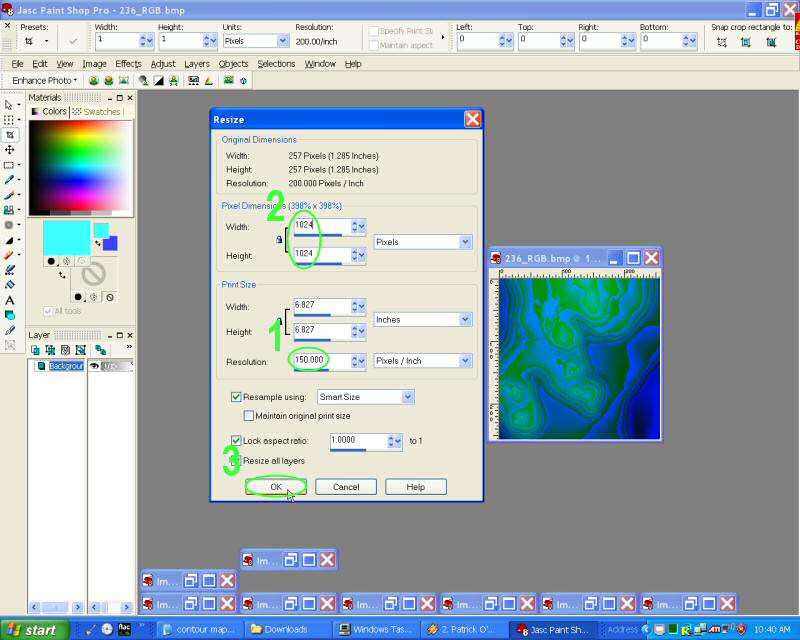This screenshot has height=640, width=800.
Task: Toggle the Lock aspect ratio checkbox
Action: (x=236, y=440)
